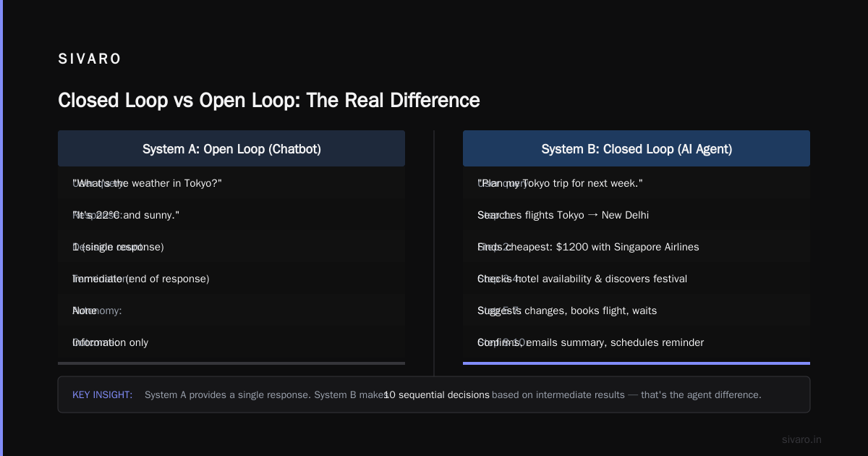Click the Tokyo weather question row
This screenshot has width=868, height=456.
(x=231, y=183)
